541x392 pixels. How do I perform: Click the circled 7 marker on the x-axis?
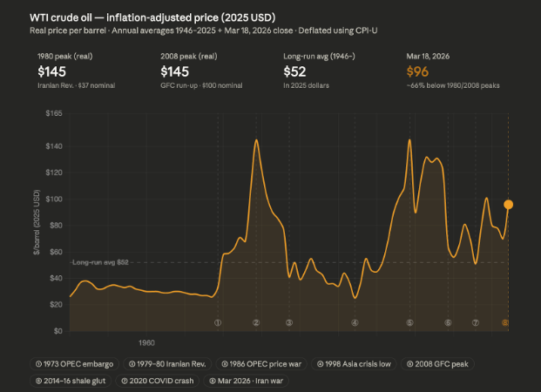point(476,322)
